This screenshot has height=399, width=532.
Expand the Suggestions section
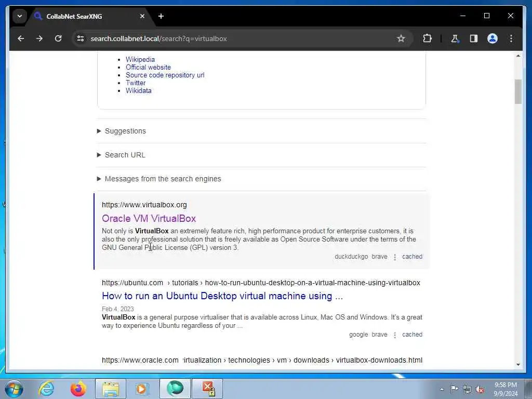click(122, 131)
